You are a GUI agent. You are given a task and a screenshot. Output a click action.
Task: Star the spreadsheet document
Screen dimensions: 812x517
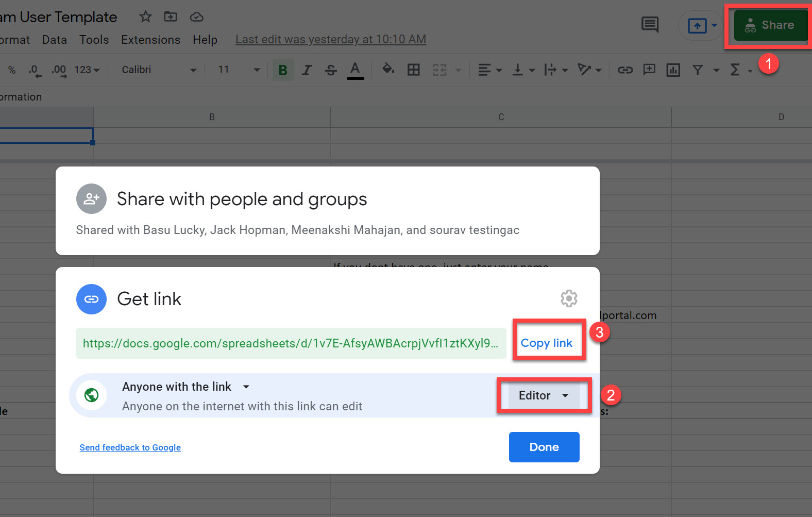click(x=145, y=17)
